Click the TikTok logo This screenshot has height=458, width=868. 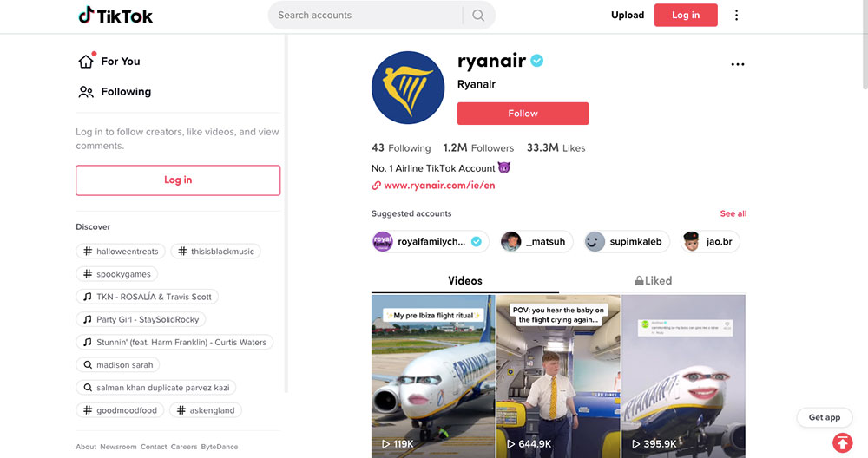click(115, 15)
